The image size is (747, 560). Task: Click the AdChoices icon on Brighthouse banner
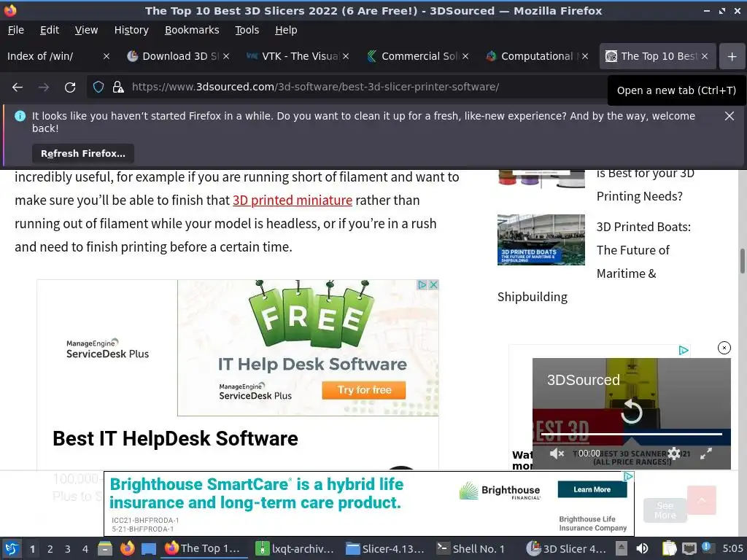pyautogui.click(x=628, y=477)
